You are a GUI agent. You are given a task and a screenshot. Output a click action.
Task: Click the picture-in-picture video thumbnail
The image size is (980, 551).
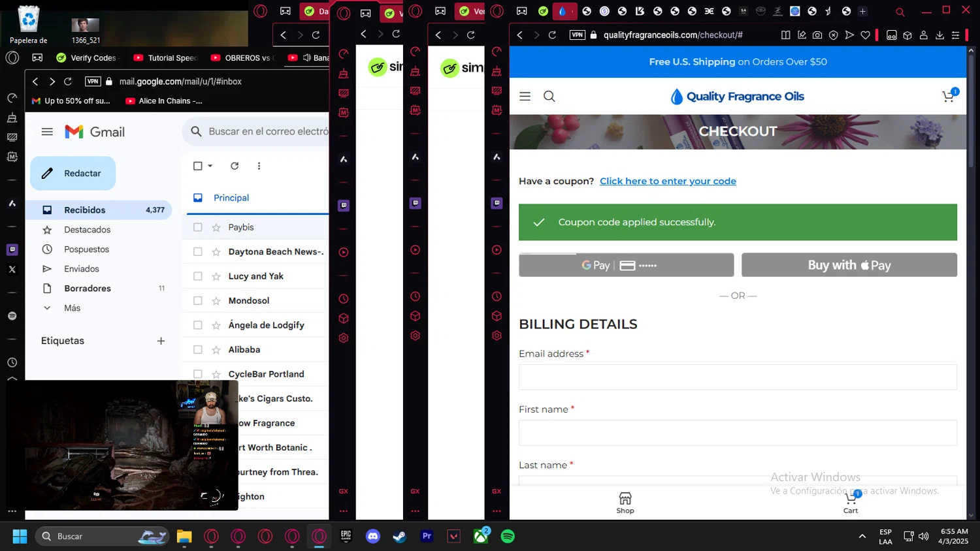[122, 445]
